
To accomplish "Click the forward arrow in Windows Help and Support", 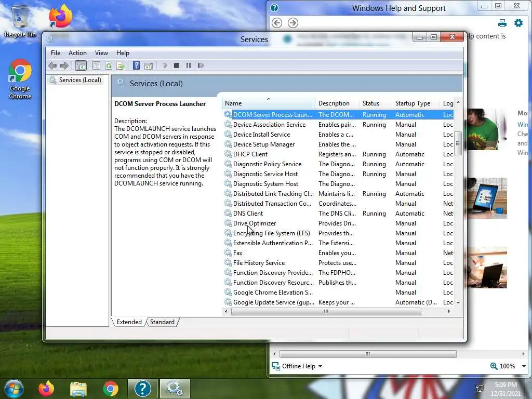I will pyautogui.click(x=293, y=23).
